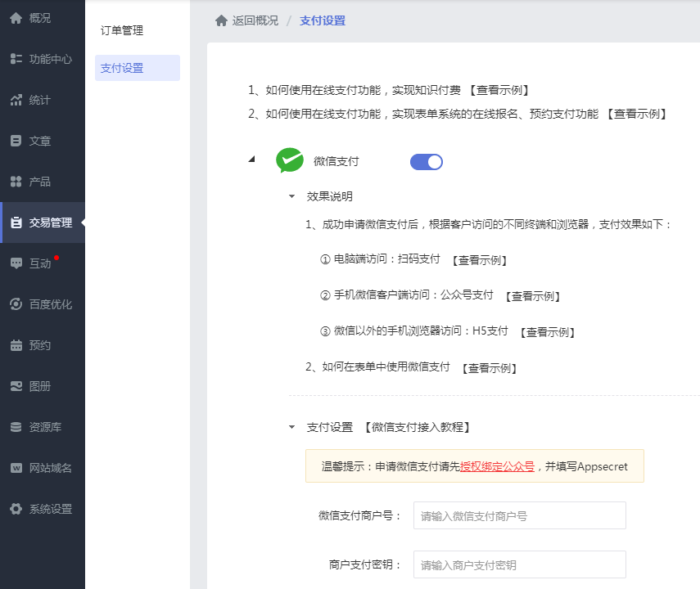Open 查看示例 for 在线报名 line

(x=637, y=115)
